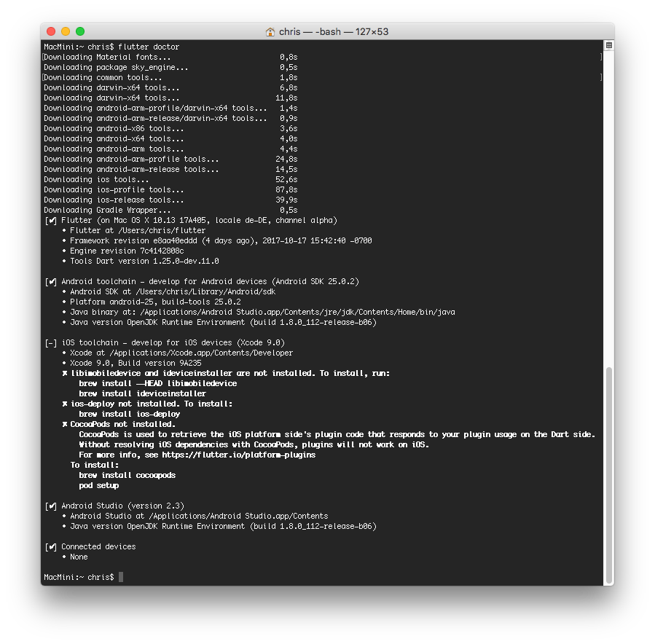Image resolution: width=655 pixels, height=644 pixels.
Task: Click the home folder icon in title bar
Action: point(270,32)
